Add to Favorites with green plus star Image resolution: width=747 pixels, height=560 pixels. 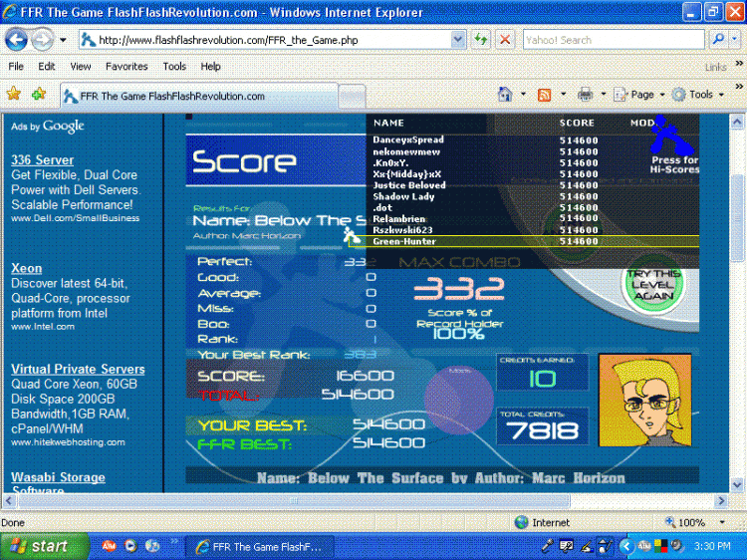(x=39, y=94)
